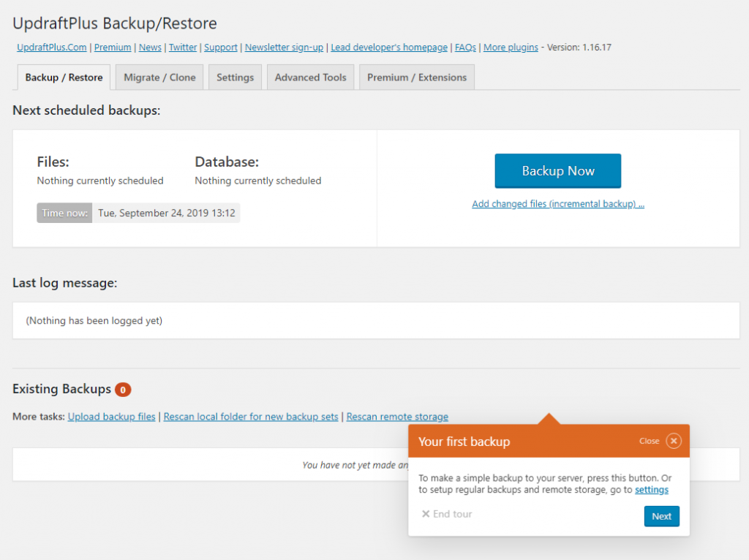Click Nothing currently scheduled under Files
This screenshot has width=749, height=560.
tap(100, 181)
